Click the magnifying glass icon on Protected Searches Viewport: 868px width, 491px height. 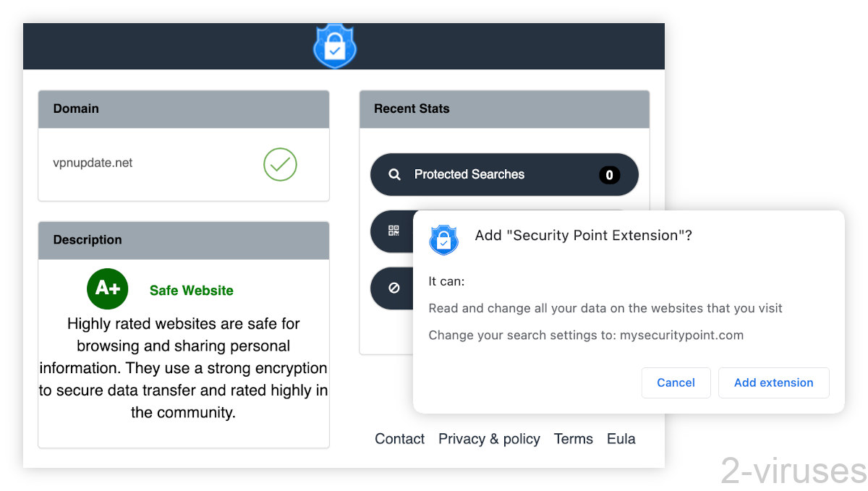(394, 174)
